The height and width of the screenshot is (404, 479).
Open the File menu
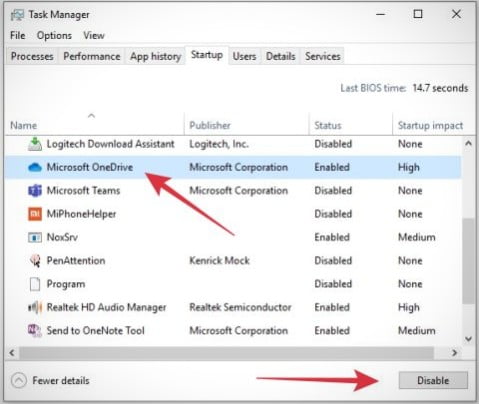point(18,35)
